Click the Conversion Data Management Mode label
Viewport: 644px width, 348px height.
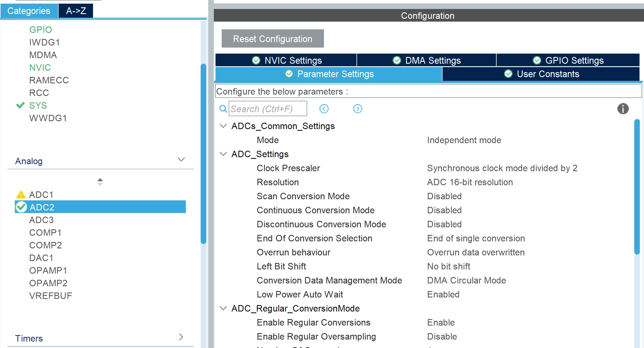click(x=329, y=280)
